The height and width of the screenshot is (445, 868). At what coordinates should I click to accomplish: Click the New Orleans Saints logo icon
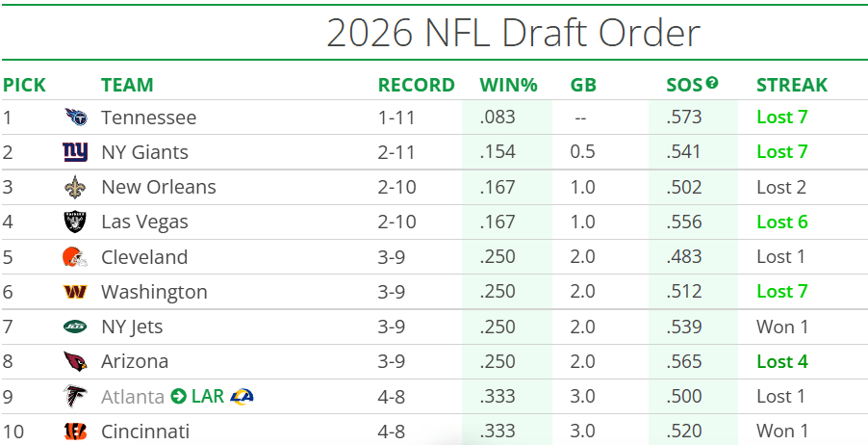coord(75,187)
